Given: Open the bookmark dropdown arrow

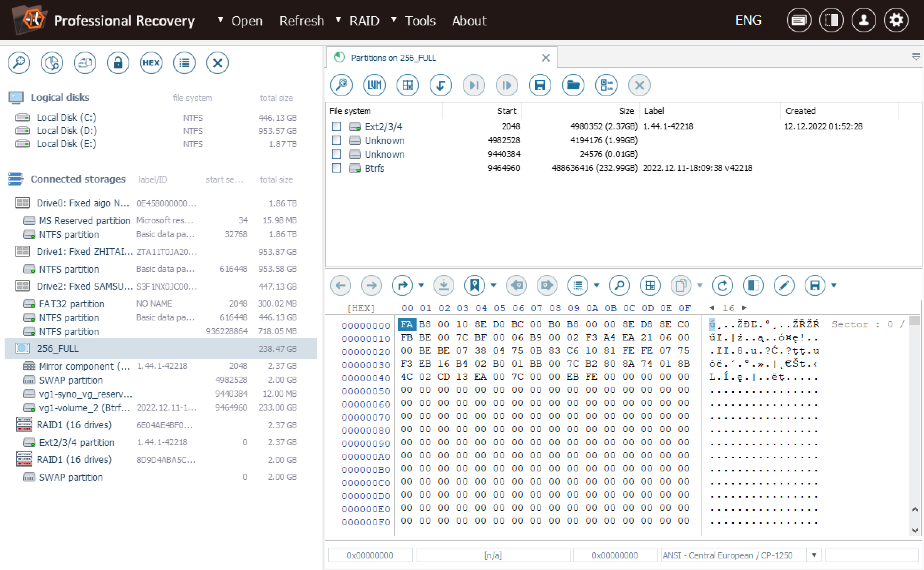Looking at the screenshot, I should (494, 285).
